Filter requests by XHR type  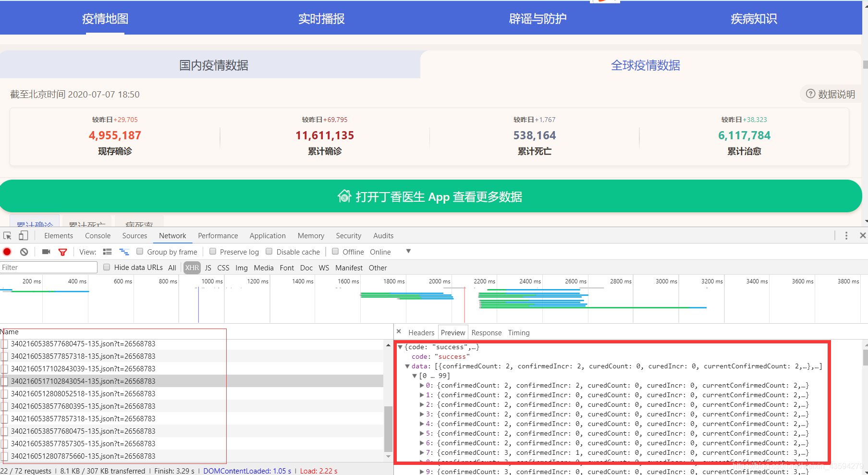pyautogui.click(x=192, y=268)
